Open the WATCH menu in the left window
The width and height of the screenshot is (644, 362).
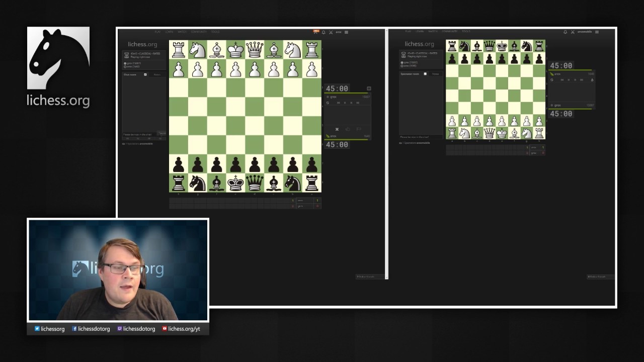tap(182, 32)
